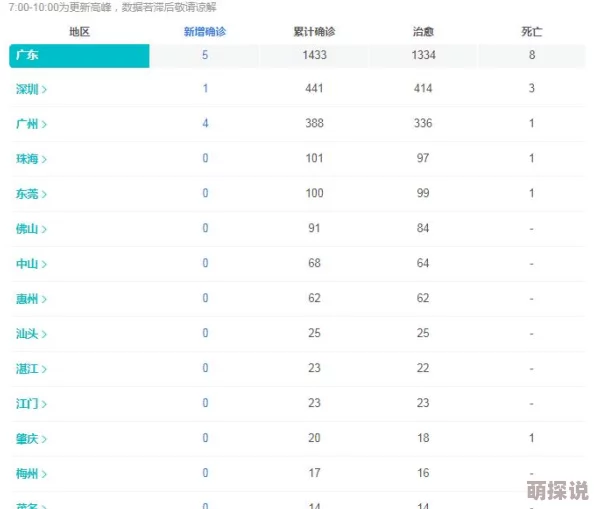
Task: Open the 汕头 city details
Action: click(x=31, y=334)
